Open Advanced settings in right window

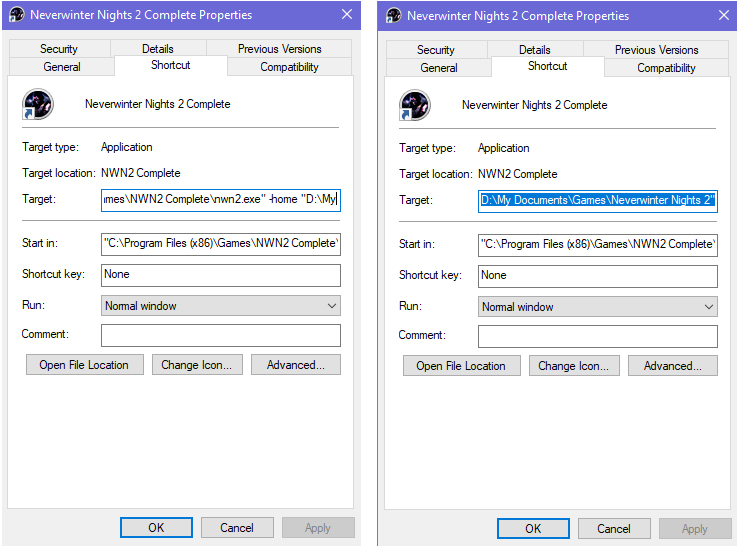click(673, 366)
